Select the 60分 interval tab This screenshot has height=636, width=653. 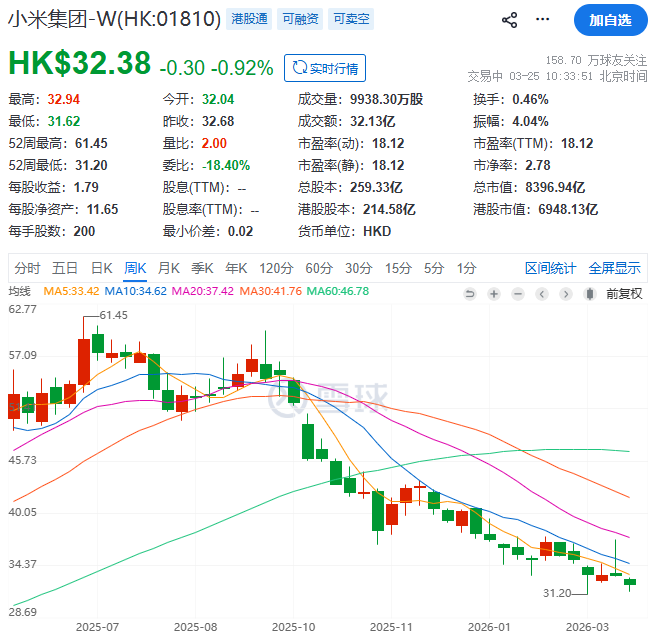point(318,268)
